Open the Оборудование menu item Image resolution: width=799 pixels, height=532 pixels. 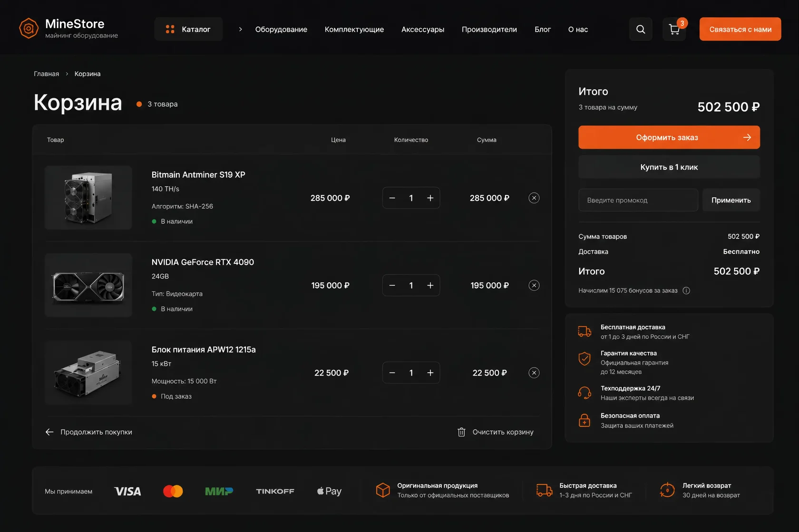point(281,29)
